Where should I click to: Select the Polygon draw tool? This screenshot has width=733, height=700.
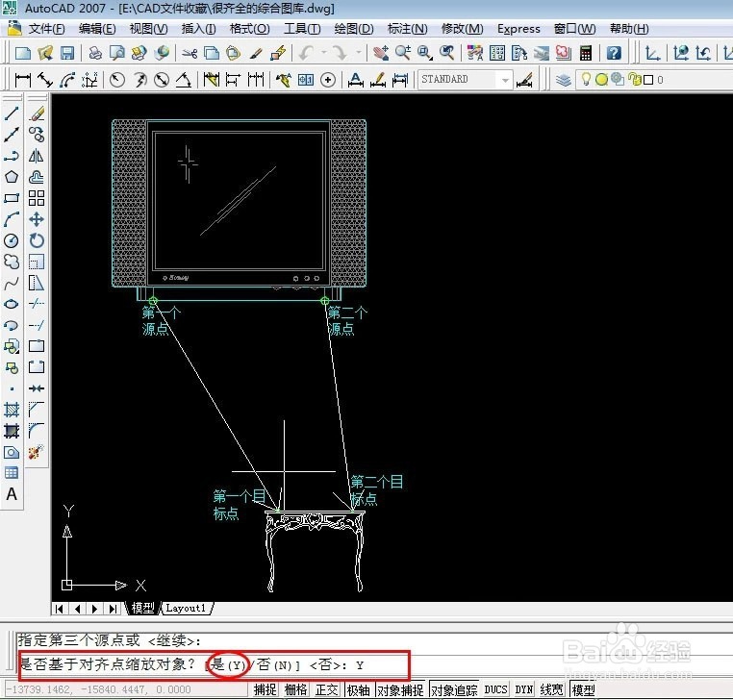point(12,177)
